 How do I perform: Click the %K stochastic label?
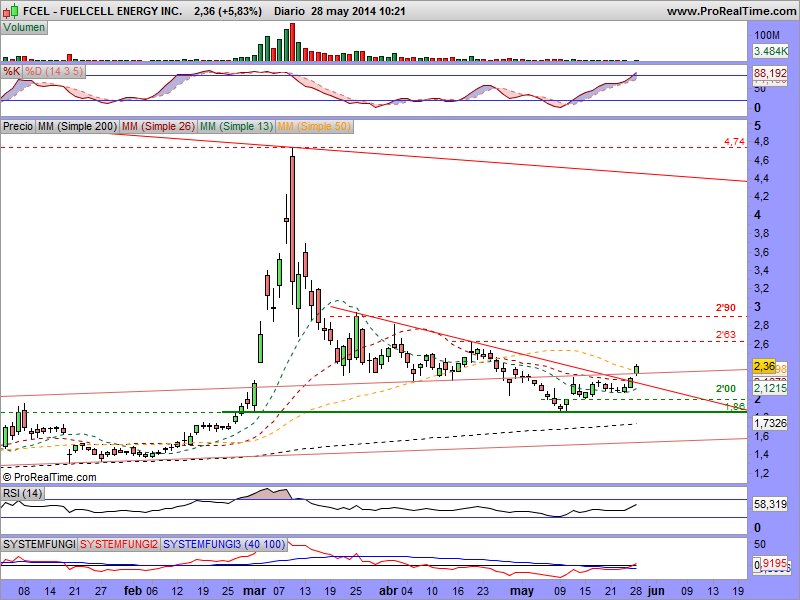point(11,71)
